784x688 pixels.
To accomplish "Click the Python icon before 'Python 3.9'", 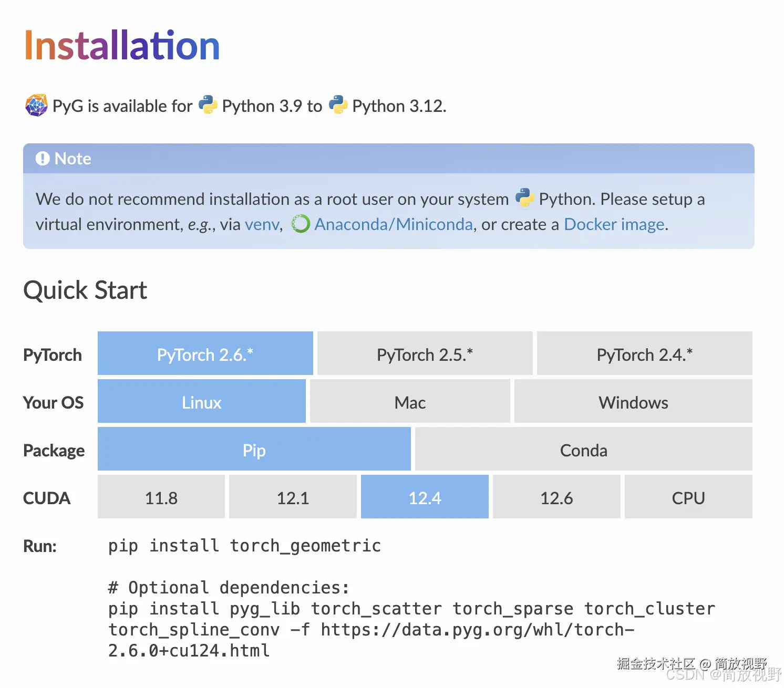I will [x=208, y=105].
